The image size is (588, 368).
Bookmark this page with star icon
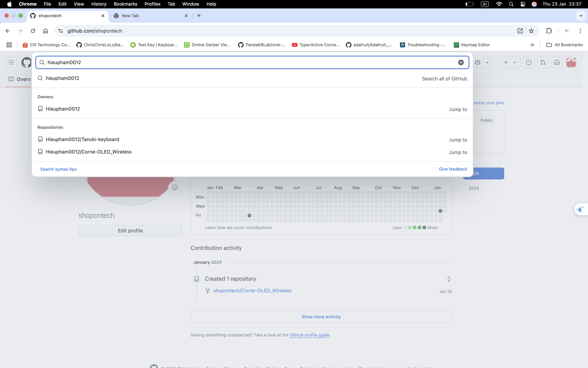pyautogui.click(x=531, y=31)
